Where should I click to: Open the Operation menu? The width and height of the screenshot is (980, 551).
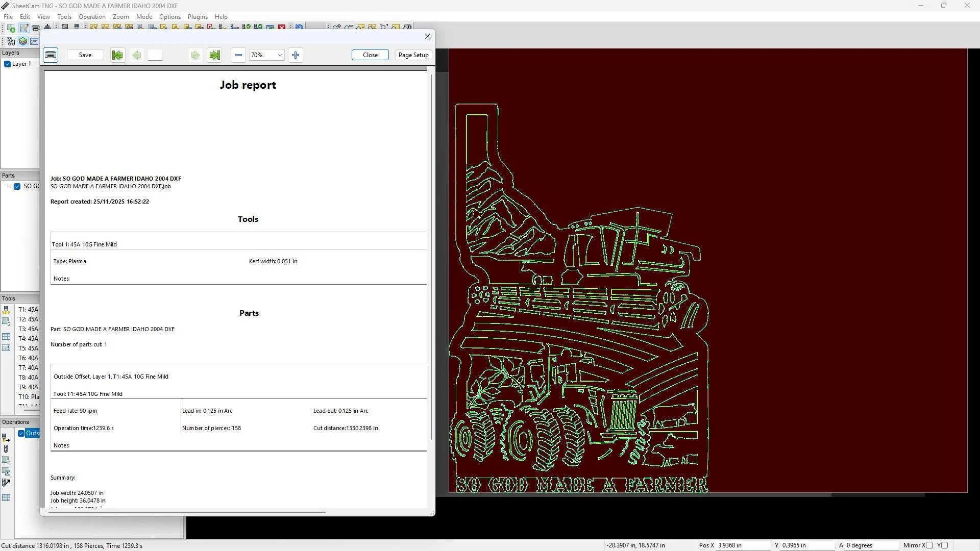pyautogui.click(x=92, y=17)
